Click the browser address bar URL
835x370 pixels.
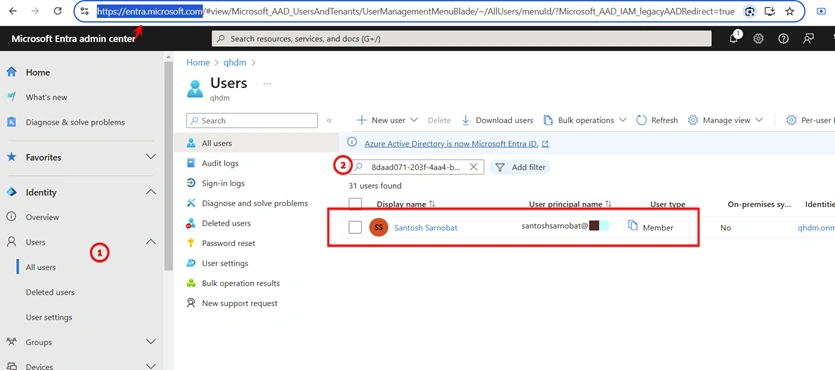[x=415, y=11]
